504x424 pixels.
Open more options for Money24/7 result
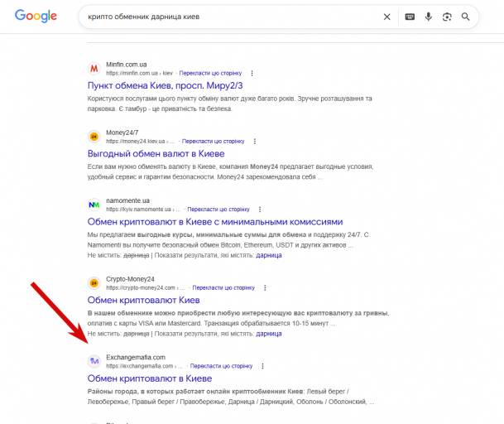pos(255,142)
